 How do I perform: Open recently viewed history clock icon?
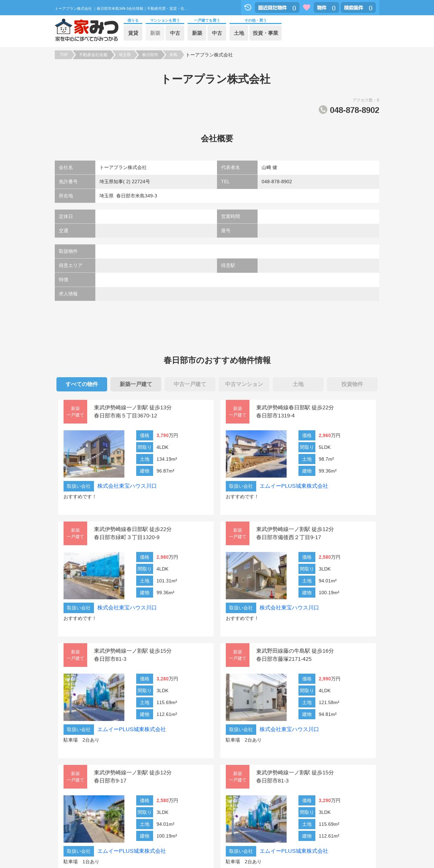pyautogui.click(x=248, y=7)
